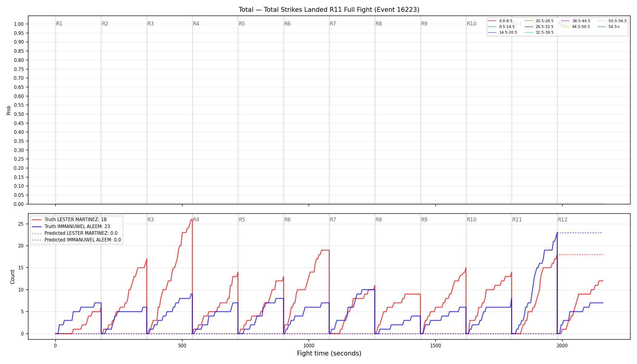Click the R11 round label in Count plot
Viewport: 637px width, 364px height.
point(517,220)
